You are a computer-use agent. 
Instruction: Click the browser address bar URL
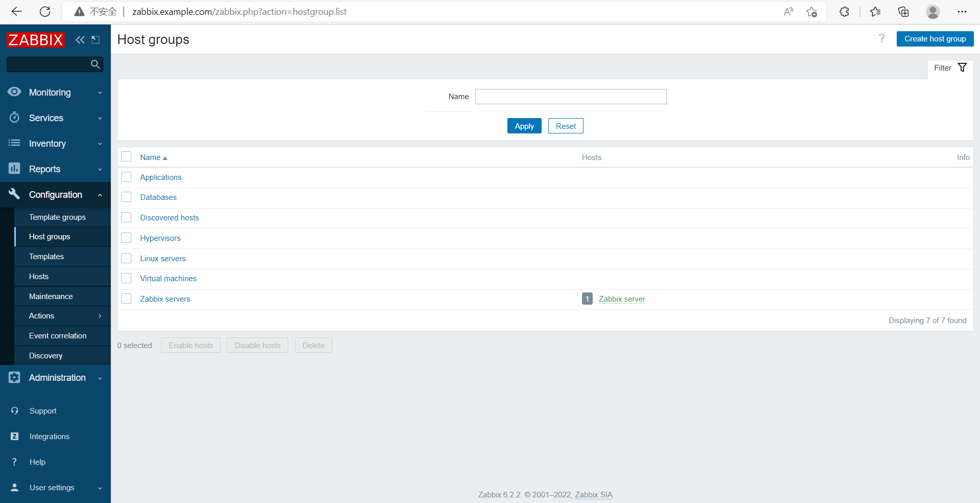click(240, 12)
